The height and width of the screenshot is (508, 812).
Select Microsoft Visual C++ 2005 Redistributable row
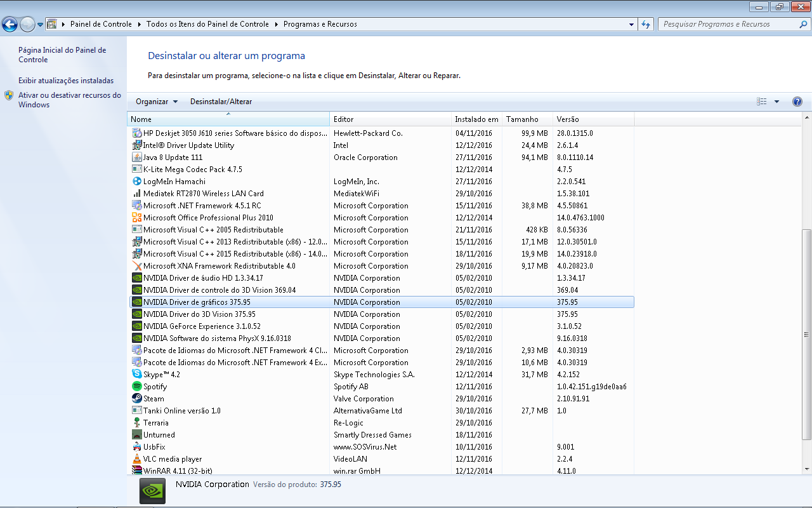[382, 230]
